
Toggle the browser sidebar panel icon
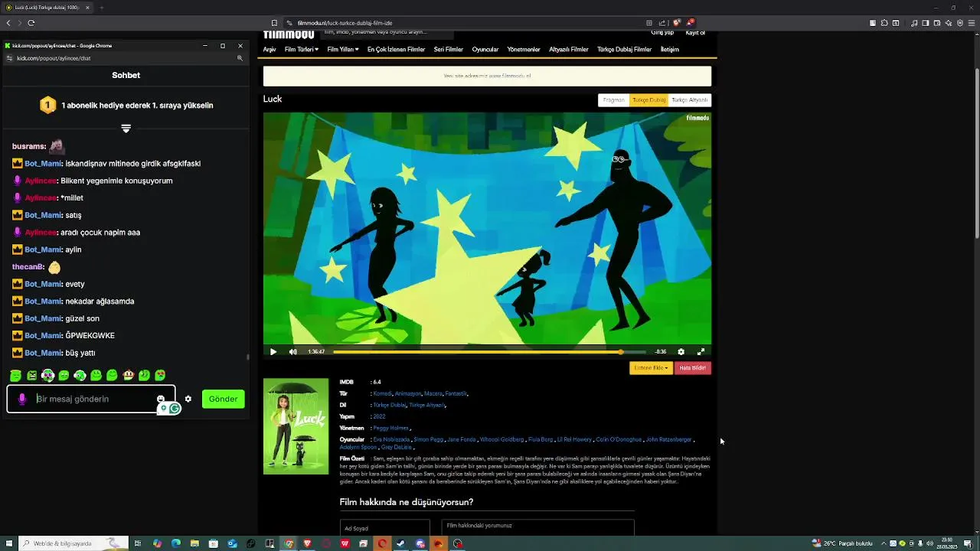pos(926,23)
